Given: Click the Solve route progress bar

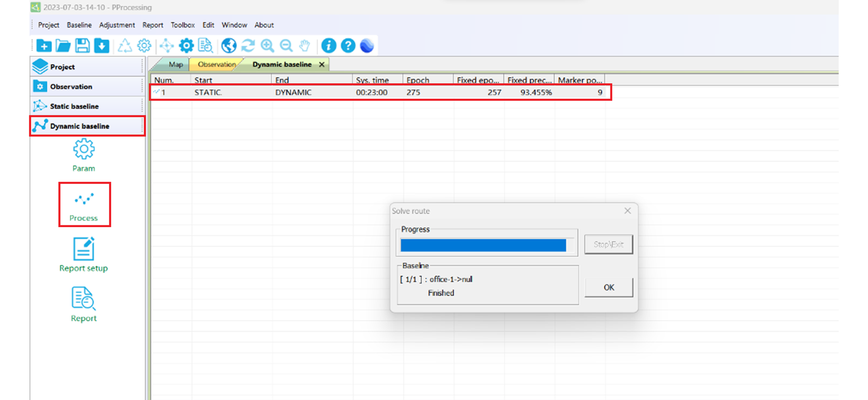Looking at the screenshot, I should 483,245.
